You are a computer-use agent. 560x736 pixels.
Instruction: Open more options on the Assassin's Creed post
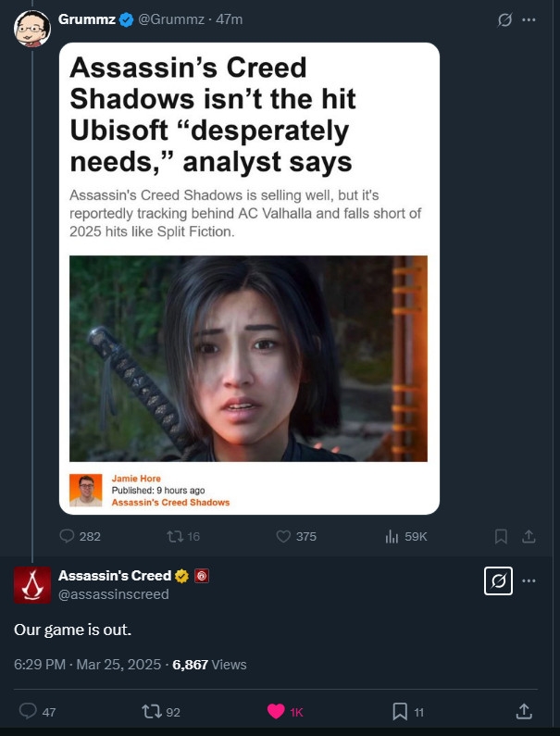coord(529,581)
